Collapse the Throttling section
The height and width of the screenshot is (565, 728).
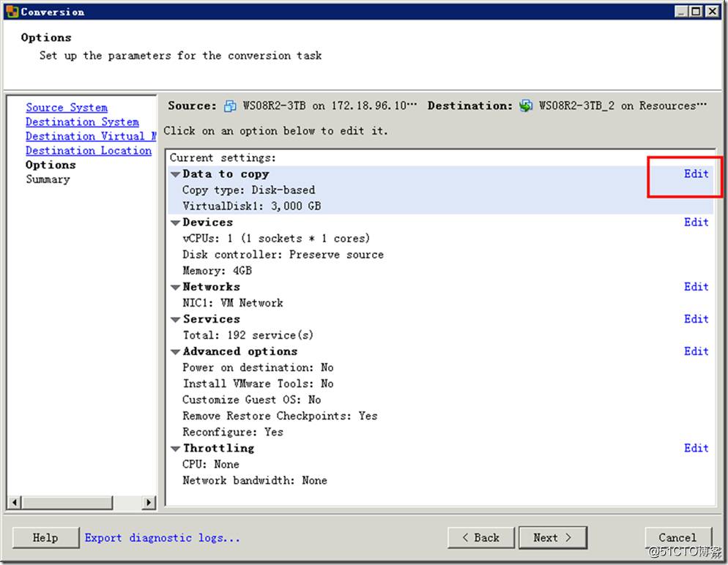coord(176,448)
